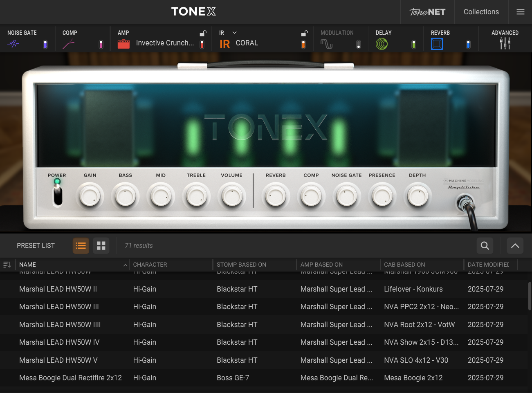
Task: Select the Noise Gate section label
Action: coord(22,33)
